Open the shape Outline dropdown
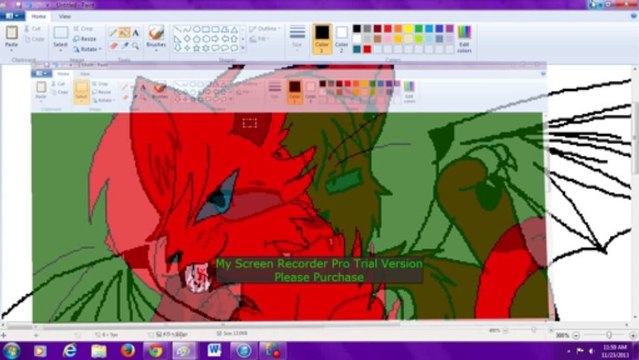The image size is (639, 360). point(265,29)
